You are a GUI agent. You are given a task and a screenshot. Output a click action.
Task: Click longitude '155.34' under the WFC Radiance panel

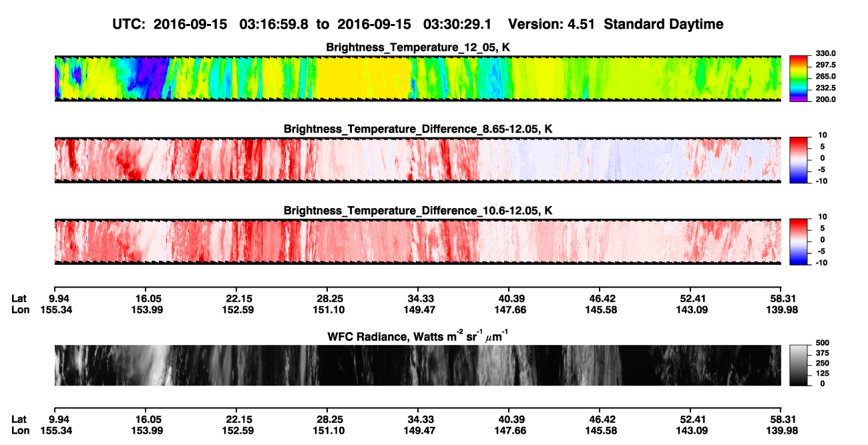(55, 430)
